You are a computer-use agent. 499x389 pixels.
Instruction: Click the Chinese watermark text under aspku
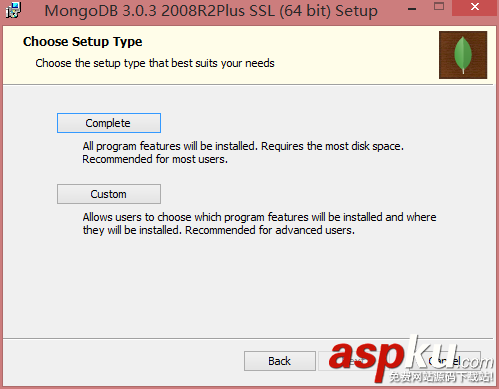click(441, 377)
